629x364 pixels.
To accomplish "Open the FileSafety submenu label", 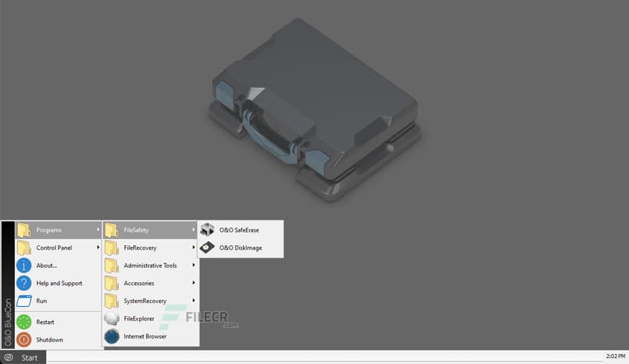I will click(136, 230).
